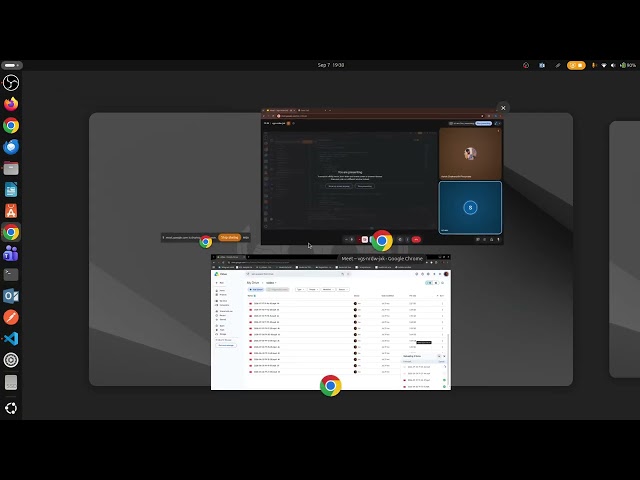Click the volume icon in top bar
The image size is (640, 480).
(613, 65)
